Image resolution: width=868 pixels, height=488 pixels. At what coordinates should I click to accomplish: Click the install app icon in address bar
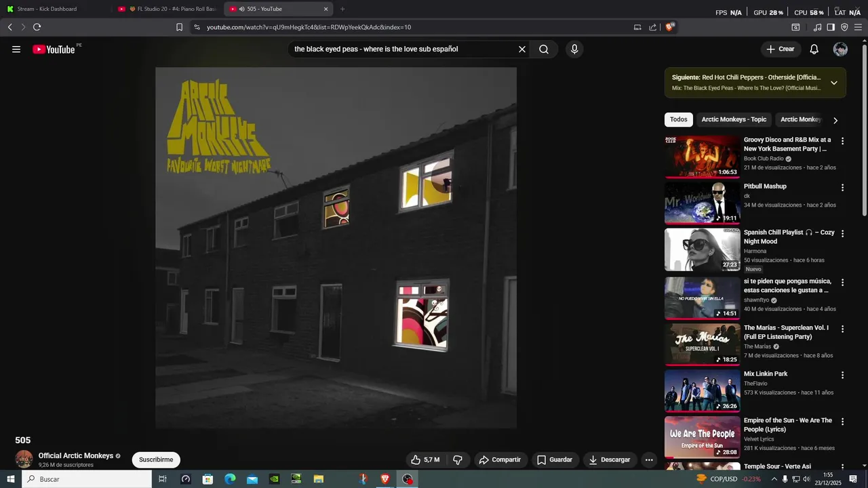[x=637, y=27]
